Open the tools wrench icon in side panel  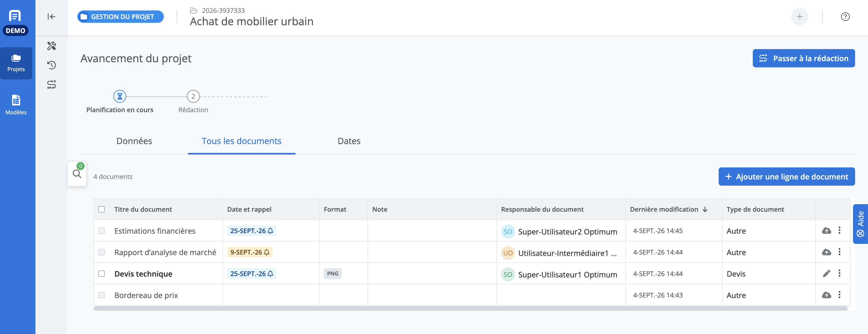coord(52,46)
